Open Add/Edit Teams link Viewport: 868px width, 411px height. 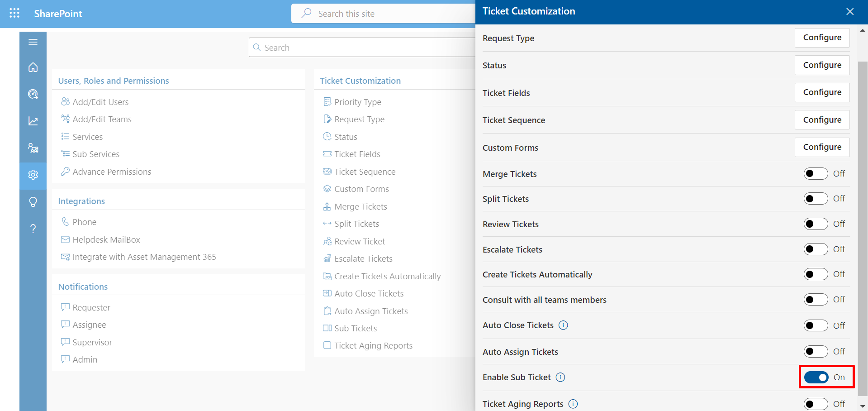coord(102,119)
